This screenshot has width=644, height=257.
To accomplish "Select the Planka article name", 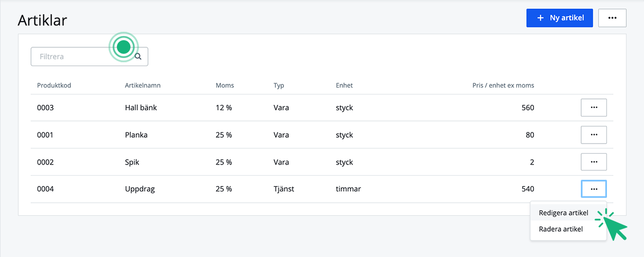I will point(136,135).
